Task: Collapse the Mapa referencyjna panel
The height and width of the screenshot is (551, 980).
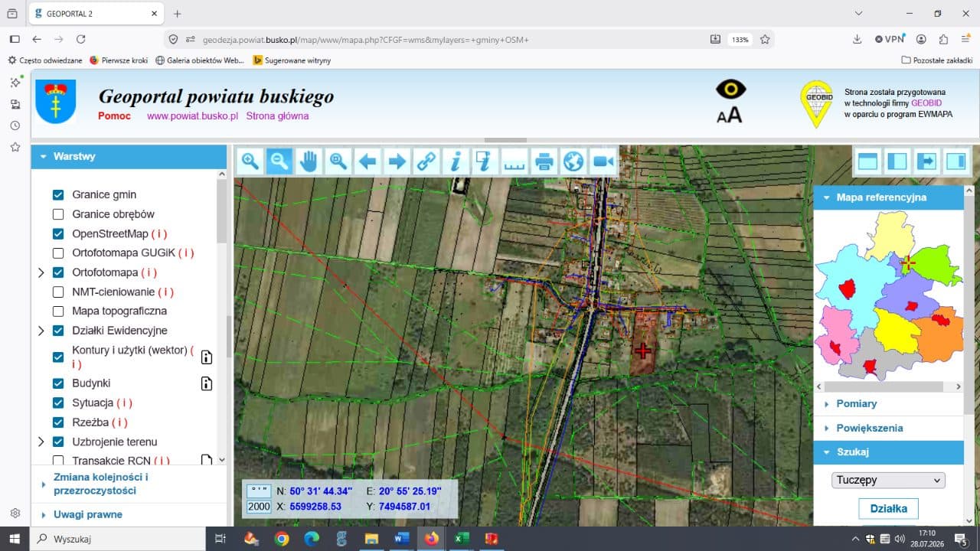Action: click(888, 197)
